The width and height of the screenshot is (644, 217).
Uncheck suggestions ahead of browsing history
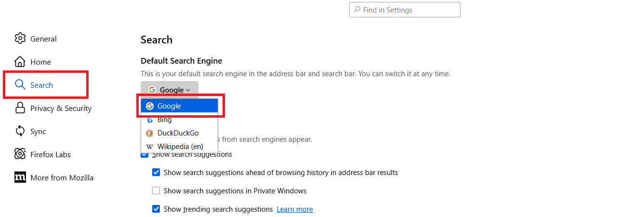click(x=156, y=172)
